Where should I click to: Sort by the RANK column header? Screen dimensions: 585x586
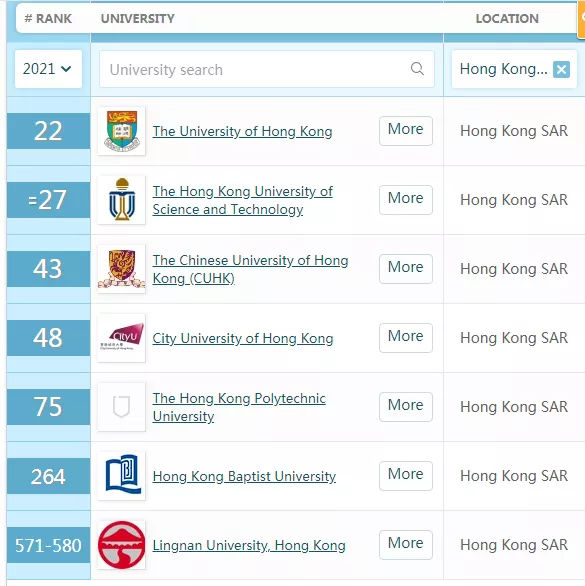[x=48, y=18]
